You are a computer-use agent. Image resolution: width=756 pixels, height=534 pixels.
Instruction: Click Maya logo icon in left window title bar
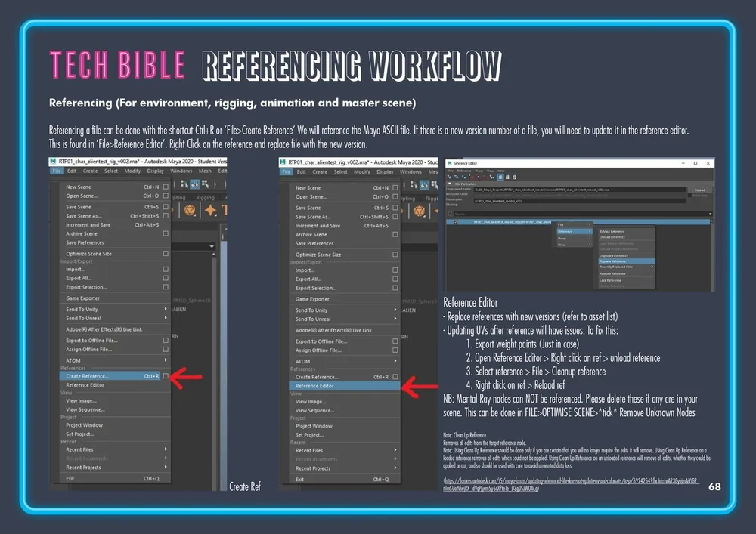pos(53,162)
